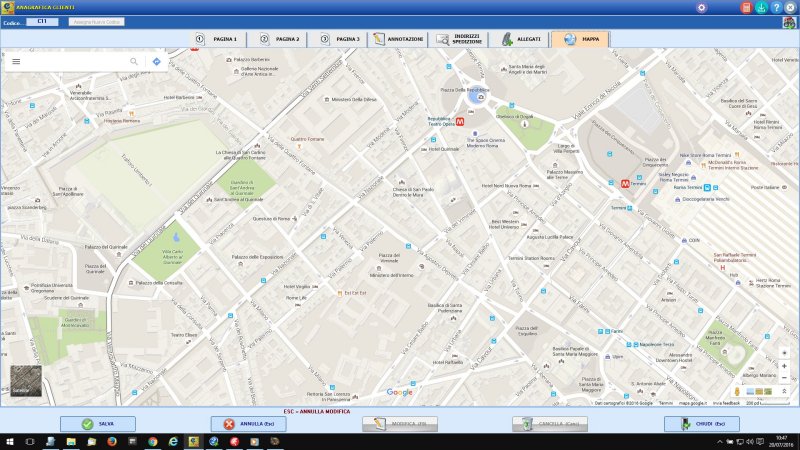Image resolution: width=800 pixels, height=450 pixels.
Task: Click the greyed Cancella button
Action: point(550,424)
